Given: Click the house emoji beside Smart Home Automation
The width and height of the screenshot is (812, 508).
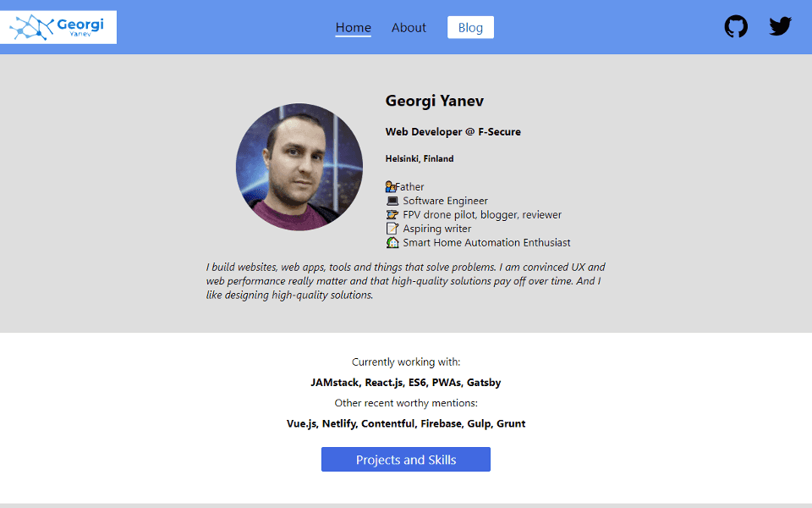Looking at the screenshot, I should (392, 242).
